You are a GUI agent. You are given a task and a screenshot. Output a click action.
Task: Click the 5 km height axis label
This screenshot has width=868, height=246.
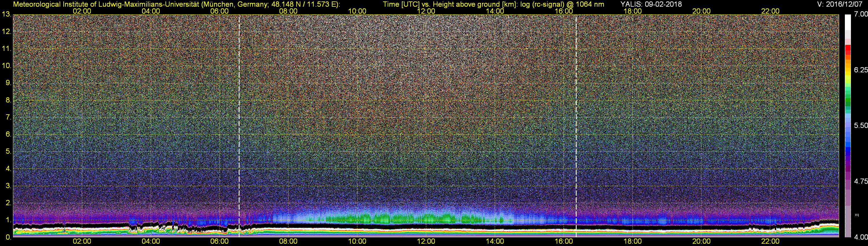(8, 151)
